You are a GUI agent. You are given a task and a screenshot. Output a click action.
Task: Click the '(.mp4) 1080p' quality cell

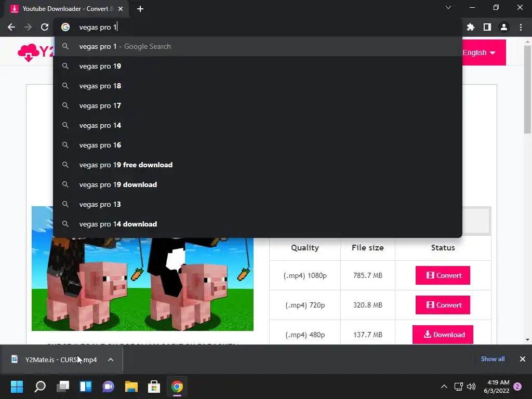pos(305,275)
